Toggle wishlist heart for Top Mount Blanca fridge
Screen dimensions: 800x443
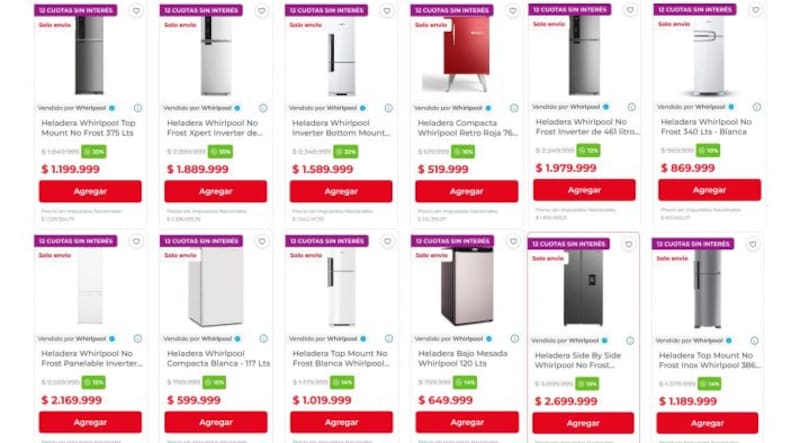tap(387, 241)
